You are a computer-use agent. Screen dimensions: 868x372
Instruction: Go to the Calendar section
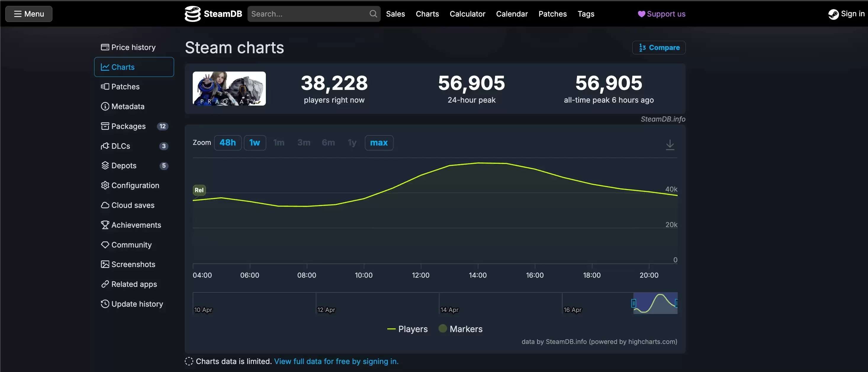pyautogui.click(x=512, y=14)
